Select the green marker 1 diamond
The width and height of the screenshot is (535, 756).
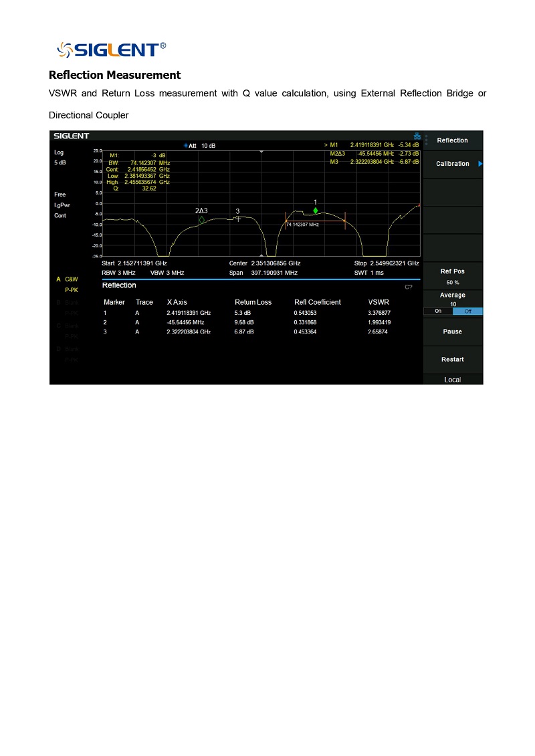pos(316,211)
